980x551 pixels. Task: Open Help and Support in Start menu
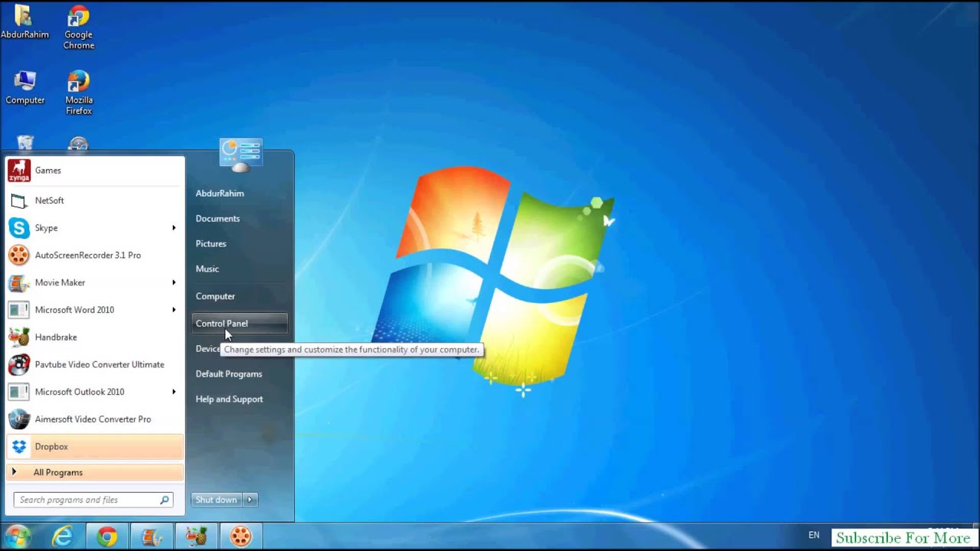point(229,399)
